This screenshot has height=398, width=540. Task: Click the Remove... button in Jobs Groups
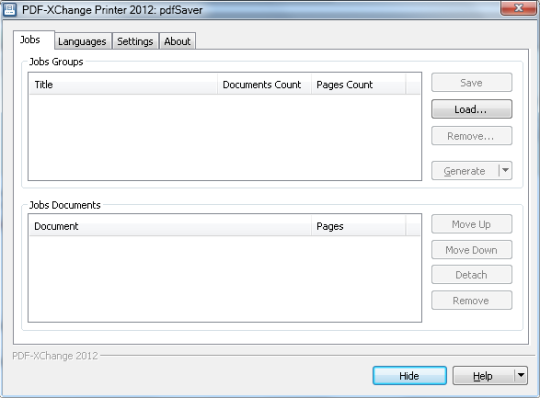tap(471, 136)
